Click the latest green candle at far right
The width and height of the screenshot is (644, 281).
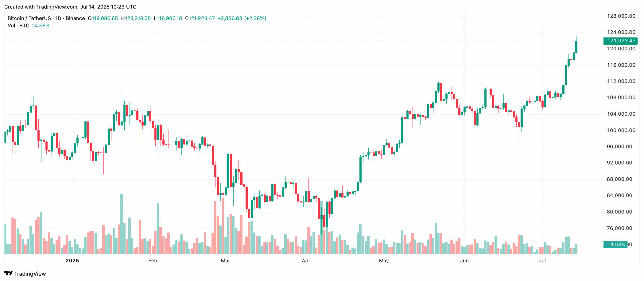576,47
